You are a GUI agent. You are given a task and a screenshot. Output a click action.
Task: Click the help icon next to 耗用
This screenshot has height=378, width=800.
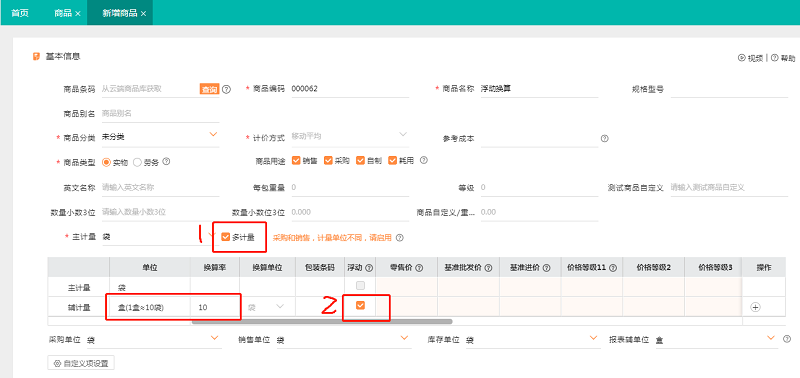click(423, 160)
